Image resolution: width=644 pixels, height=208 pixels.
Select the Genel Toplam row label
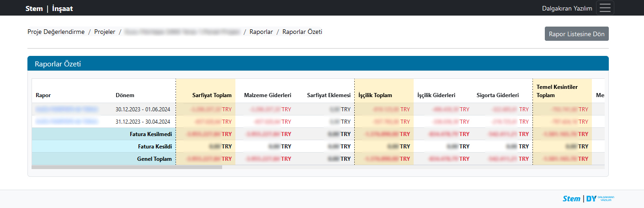tap(154, 159)
